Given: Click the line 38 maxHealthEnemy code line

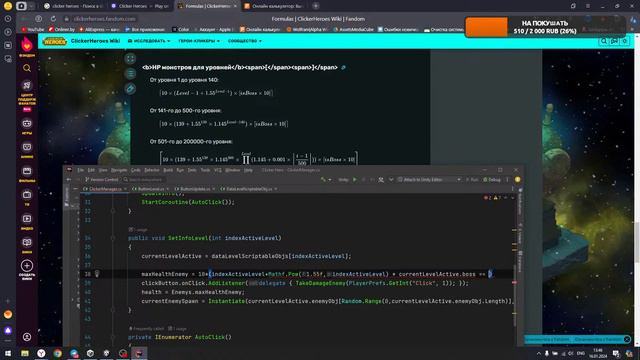Looking at the screenshot, I should click(x=317, y=274).
